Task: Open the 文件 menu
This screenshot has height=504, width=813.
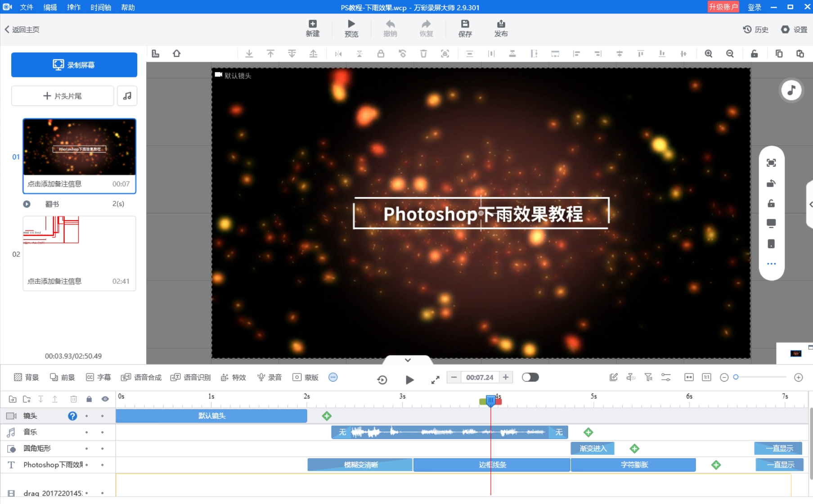Action: tap(27, 7)
